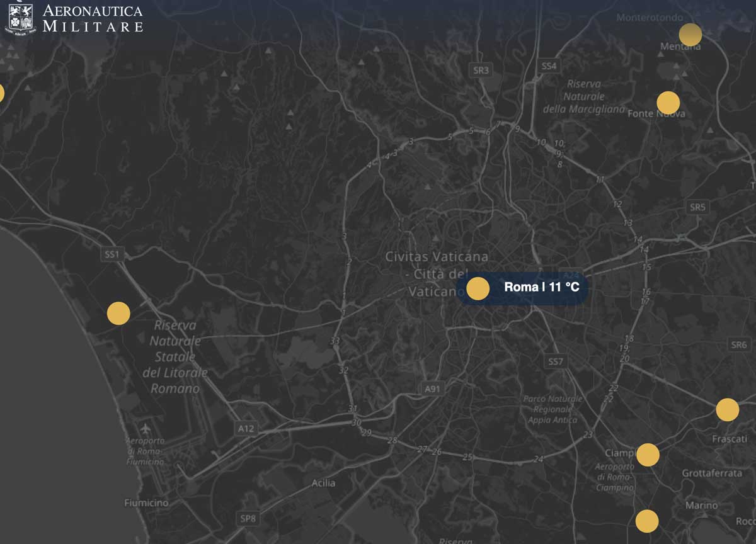This screenshot has height=544, width=756.
Task: Click the Acilia place label
Action: click(323, 483)
